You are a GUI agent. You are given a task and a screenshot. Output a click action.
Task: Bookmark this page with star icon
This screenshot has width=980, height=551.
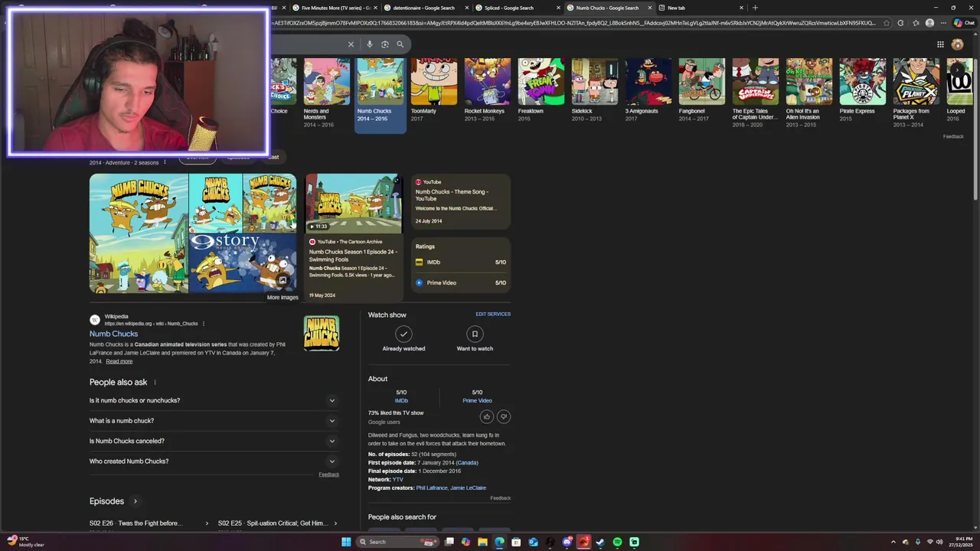pos(886,23)
